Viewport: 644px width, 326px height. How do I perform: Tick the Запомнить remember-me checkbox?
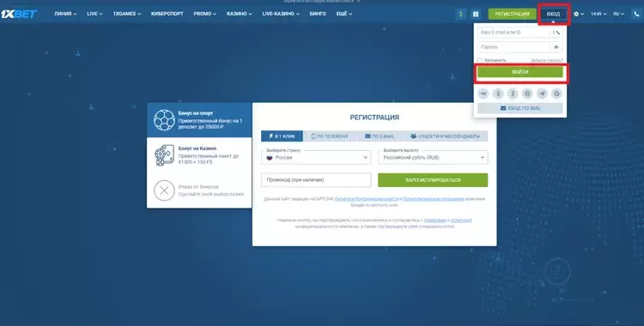tap(480, 60)
